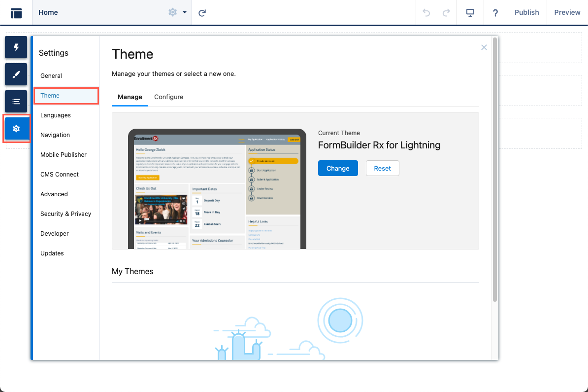Viewport: 588px width, 392px height.
Task: Go to Security & Privacy settings
Action: pos(66,214)
